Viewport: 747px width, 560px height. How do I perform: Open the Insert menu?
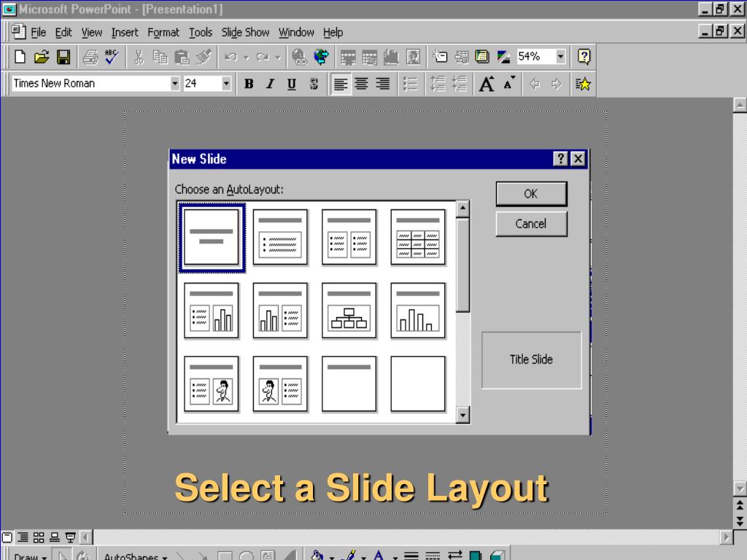tap(125, 32)
